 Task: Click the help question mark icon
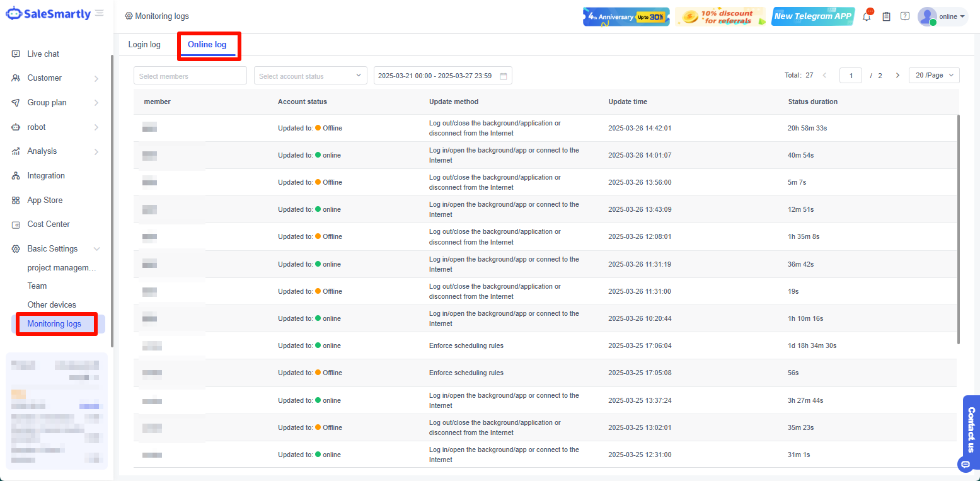coord(905,16)
